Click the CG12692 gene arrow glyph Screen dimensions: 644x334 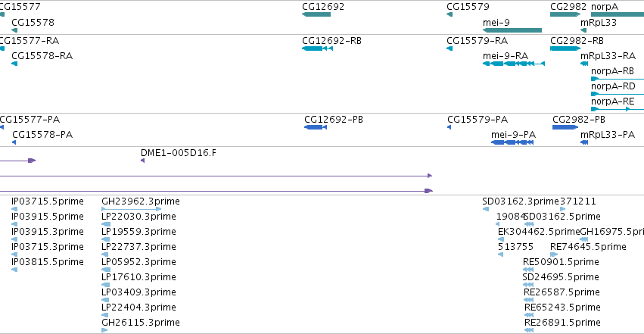[x=316, y=14]
